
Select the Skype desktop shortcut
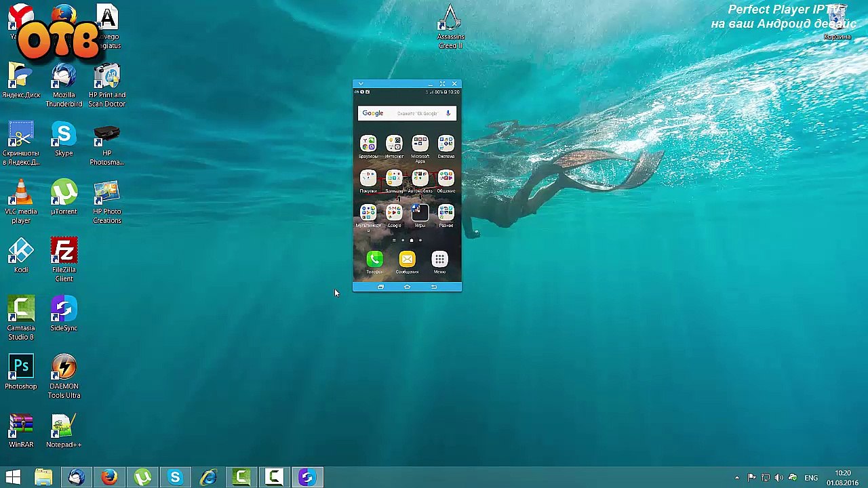tap(64, 139)
